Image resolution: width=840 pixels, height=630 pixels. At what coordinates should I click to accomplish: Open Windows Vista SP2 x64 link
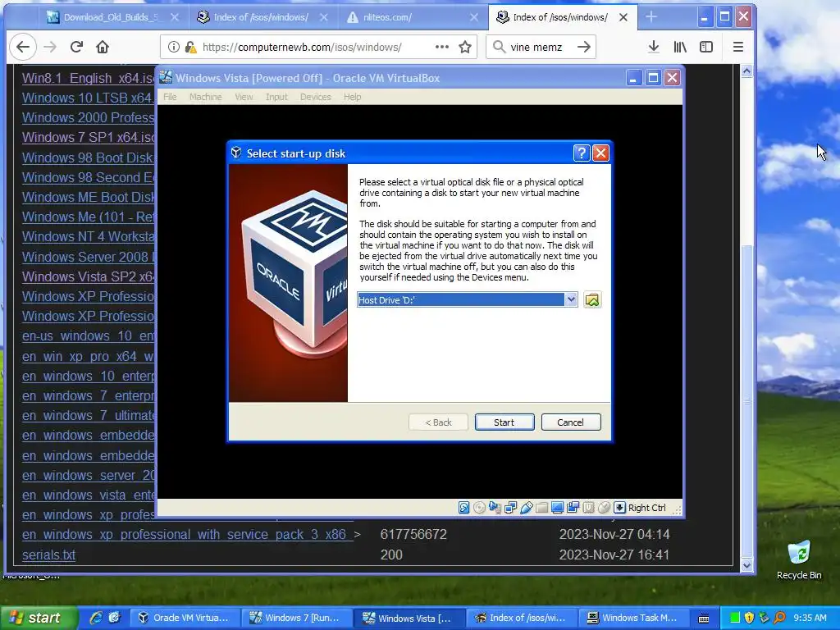click(x=89, y=277)
